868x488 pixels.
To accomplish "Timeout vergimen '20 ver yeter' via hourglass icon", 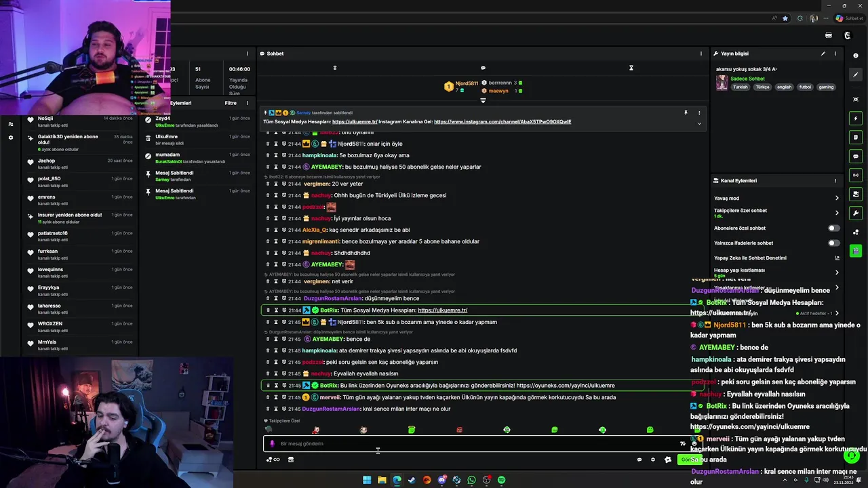I will [276, 184].
